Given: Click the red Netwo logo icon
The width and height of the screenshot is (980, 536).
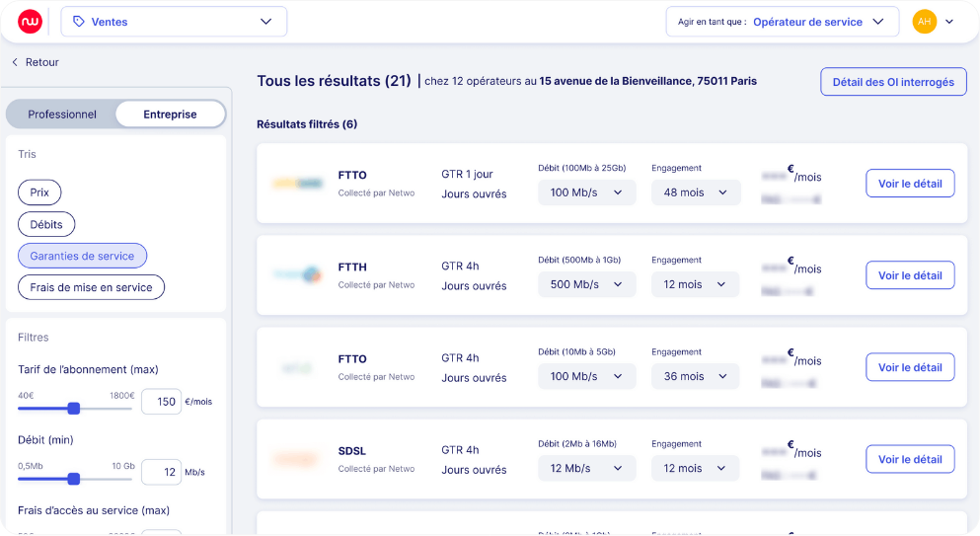Looking at the screenshot, I should click(30, 22).
